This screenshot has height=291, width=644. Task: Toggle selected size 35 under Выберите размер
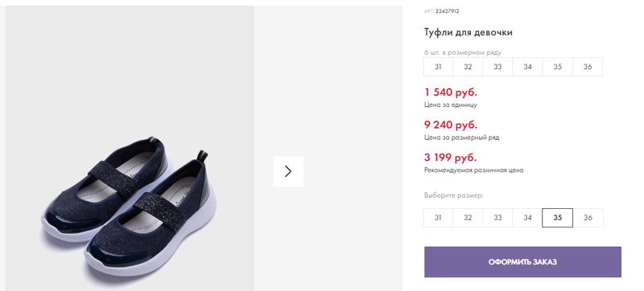tap(557, 218)
